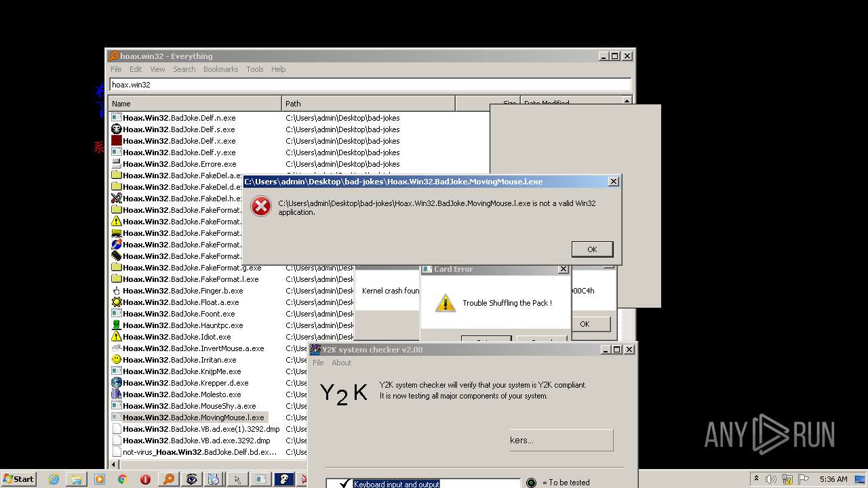Image resolution: width=868 pixels, height=488 pixels.
Task: Select Hoax.Win32.BadJoke.VB.ad.exe(1).3292.dmp file
Action: [x=201, y=429]
